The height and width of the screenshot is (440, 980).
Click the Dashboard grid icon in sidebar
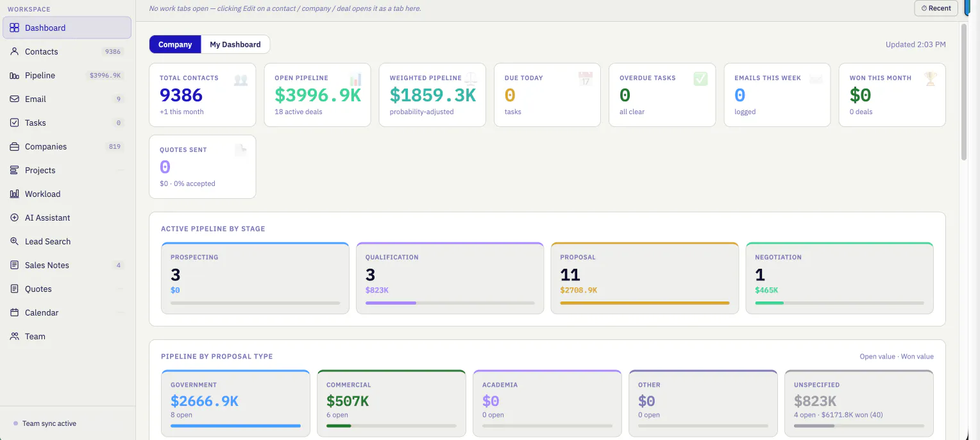tap(14, 28)
